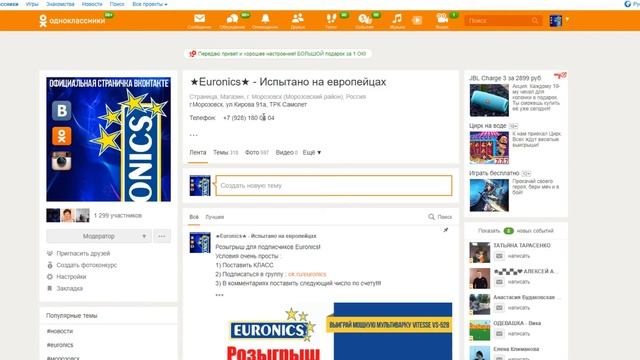This screenshot has height=360, width=640.
Task: Open the Euronics giveaway post image
Action: (333, 331)
